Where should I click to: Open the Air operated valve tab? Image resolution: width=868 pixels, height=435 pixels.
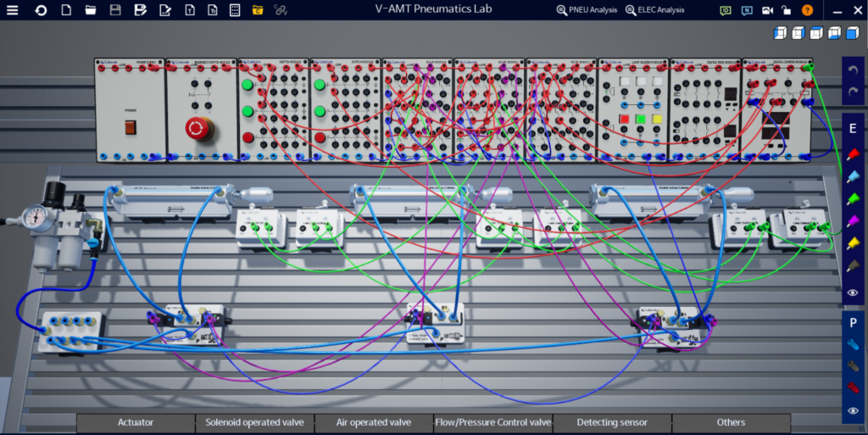[374, 423]
